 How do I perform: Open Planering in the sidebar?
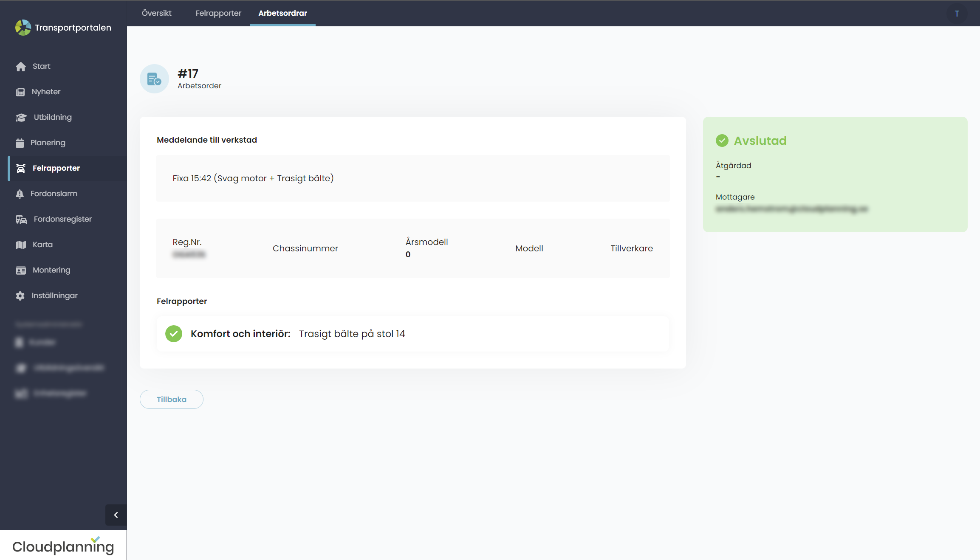67,143
